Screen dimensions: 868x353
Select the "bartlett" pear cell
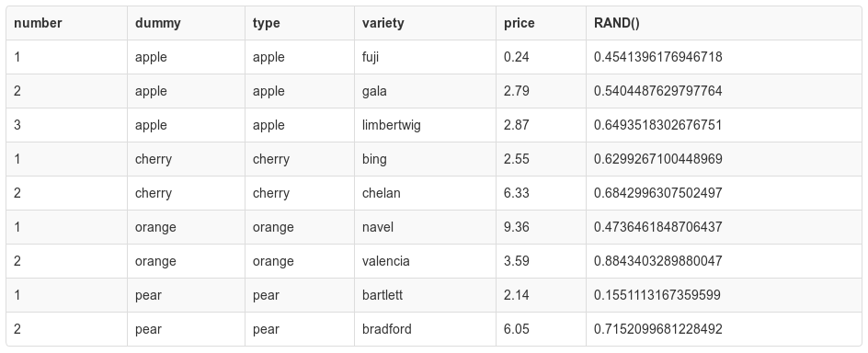(x=425, y=295)
